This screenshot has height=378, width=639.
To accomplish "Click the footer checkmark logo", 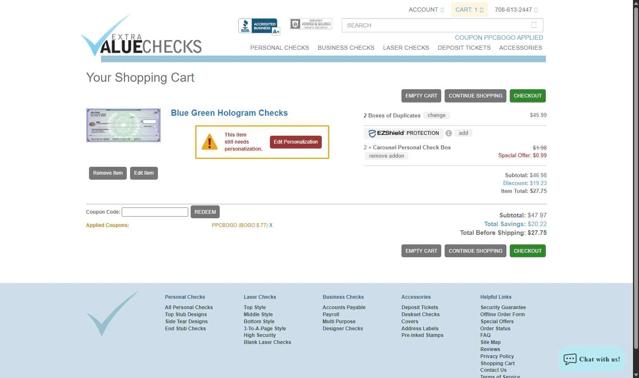I will pos(112,313).
